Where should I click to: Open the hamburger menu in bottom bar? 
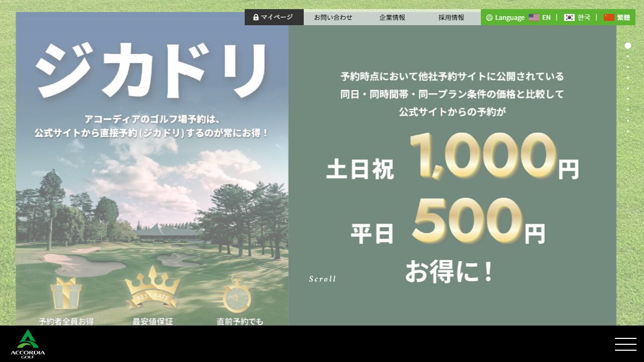pyautogui.click(x=626, y=344)
